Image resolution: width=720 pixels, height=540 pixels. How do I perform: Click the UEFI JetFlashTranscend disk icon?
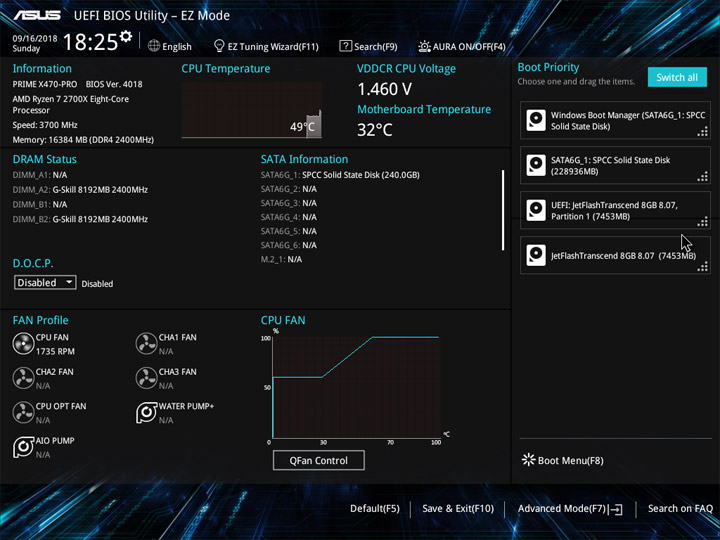(536, 210)
